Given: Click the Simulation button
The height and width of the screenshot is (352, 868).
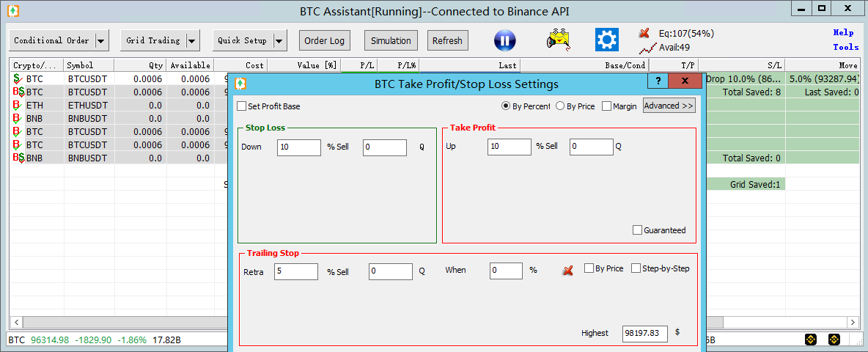Looking at the screenshot, I should (x=391, y=40).
